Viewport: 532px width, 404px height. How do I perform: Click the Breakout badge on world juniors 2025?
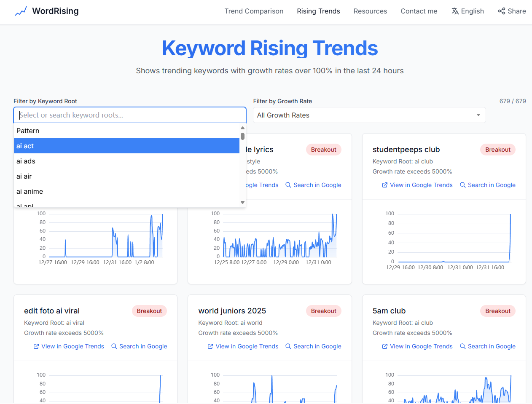pos(324,311)
